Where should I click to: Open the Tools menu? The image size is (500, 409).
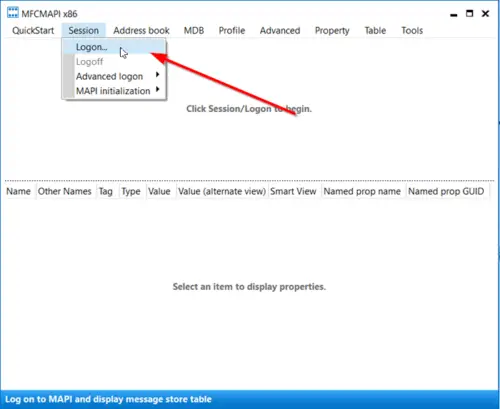pyautogui.click(x=412, y=31)
